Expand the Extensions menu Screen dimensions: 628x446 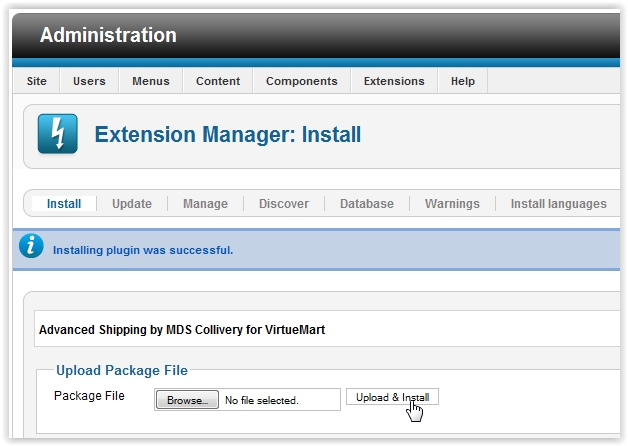(x=393, y=81)
